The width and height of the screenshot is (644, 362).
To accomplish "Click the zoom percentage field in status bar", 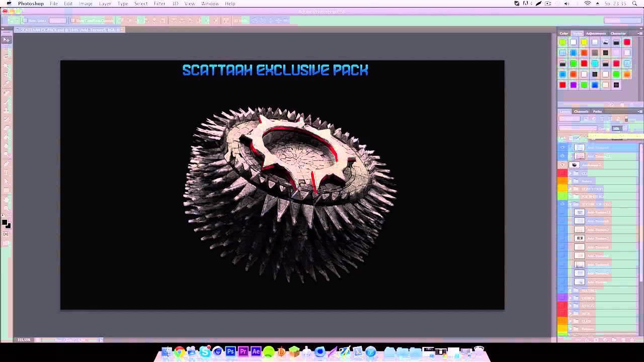I will (x=24, y=340).
